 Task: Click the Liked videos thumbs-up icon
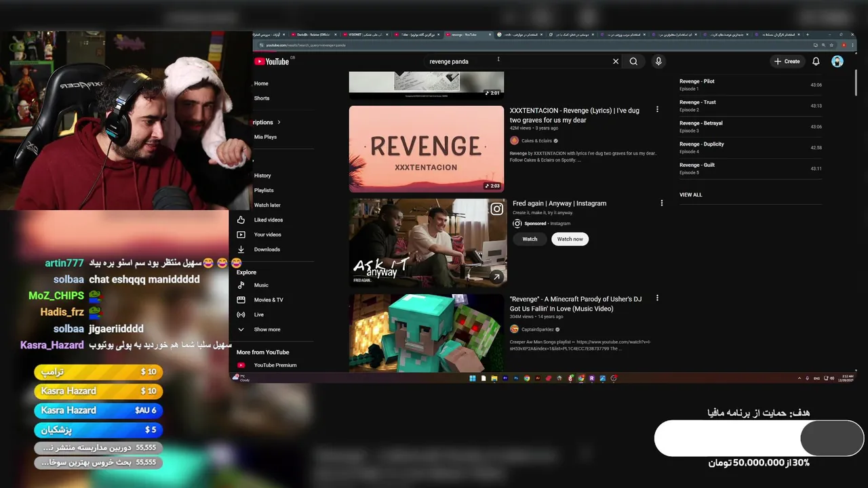pyautogui.click(x=241, y=220)
